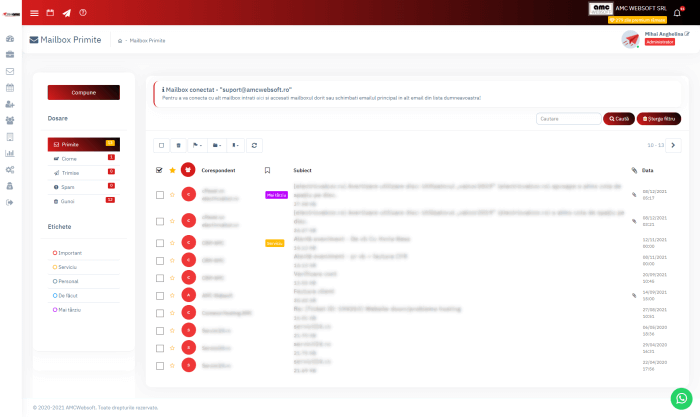The width and height of the screenshot is (700, 417).
Task: Open the hamburger menu in top bar
Action: point(34,13)
